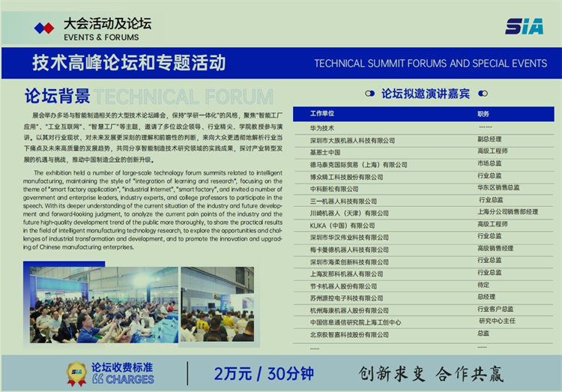Click the slogan 创新求变 合作共赢
The width and height of the screenshot is (562, 392).
(431, 374)
